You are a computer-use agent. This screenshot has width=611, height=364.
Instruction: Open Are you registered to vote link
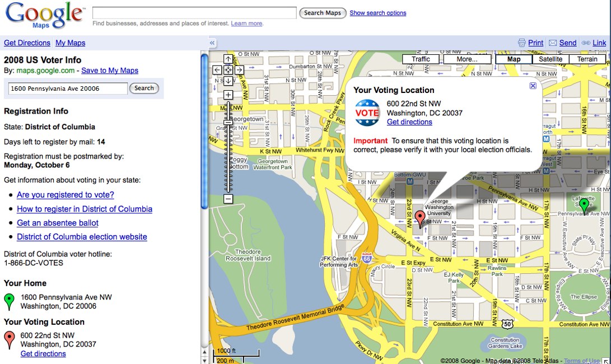[66, 195]
